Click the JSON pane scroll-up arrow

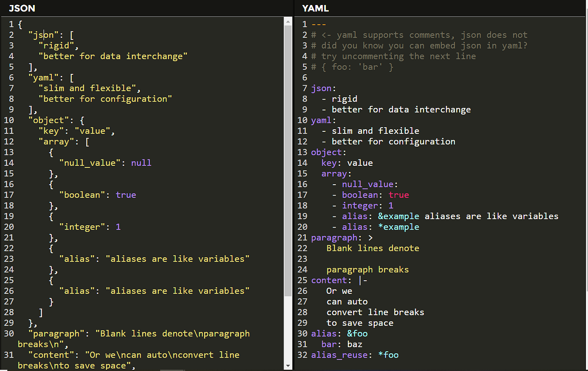click(288, 22)
